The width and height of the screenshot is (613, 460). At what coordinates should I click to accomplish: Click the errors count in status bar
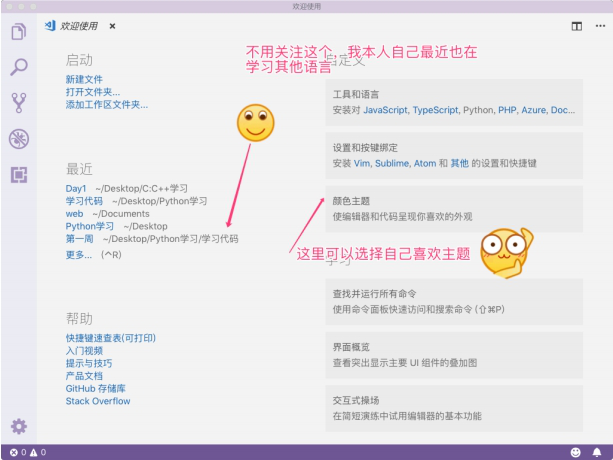[18, 452]
